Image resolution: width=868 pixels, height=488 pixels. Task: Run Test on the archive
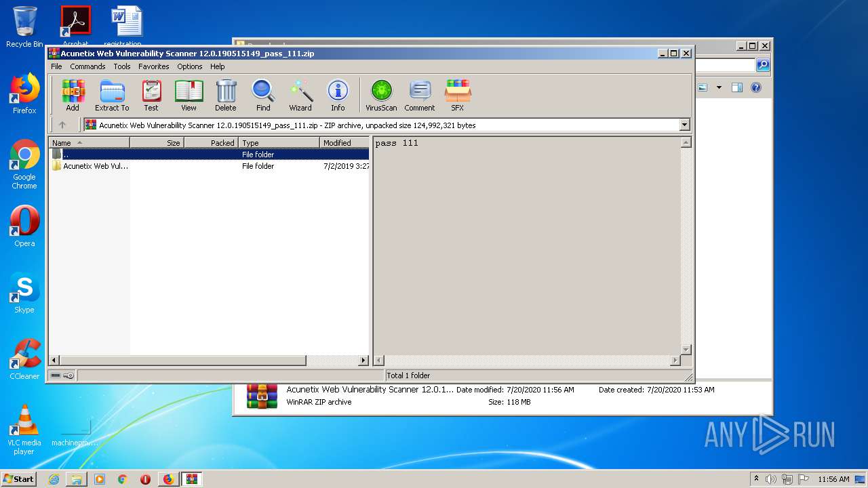tap(151, 95)
